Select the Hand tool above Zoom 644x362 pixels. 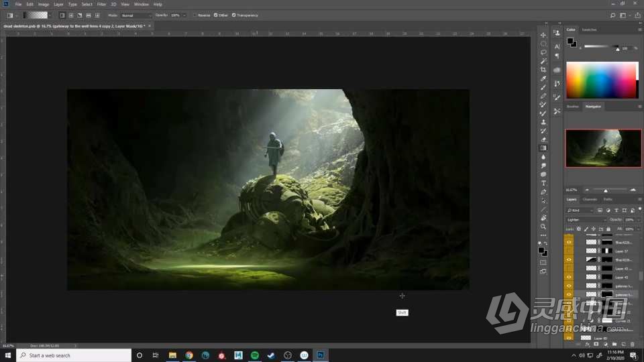pos(543,218)
